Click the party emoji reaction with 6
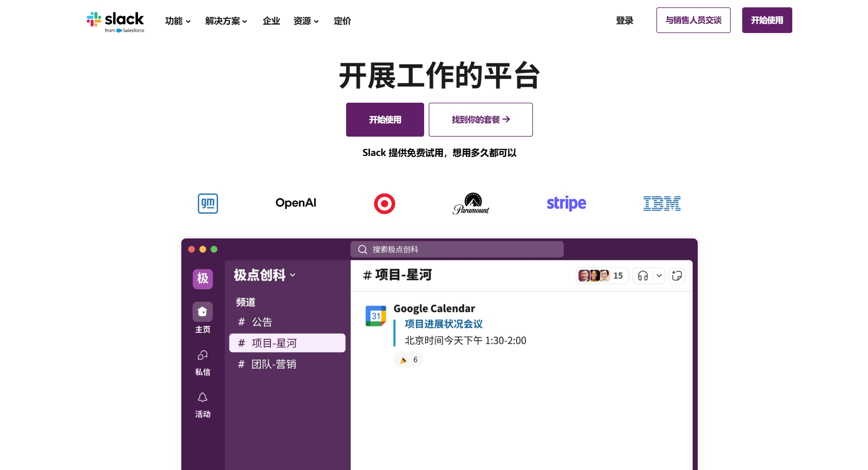868x470 pixels. [x=409, y=360]
